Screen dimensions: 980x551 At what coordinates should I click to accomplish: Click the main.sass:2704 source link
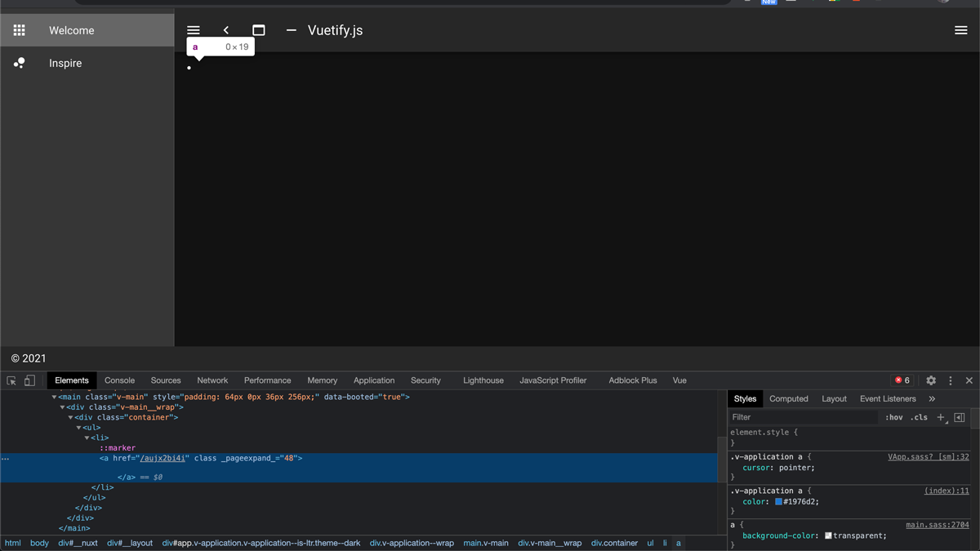click(937, 524)
